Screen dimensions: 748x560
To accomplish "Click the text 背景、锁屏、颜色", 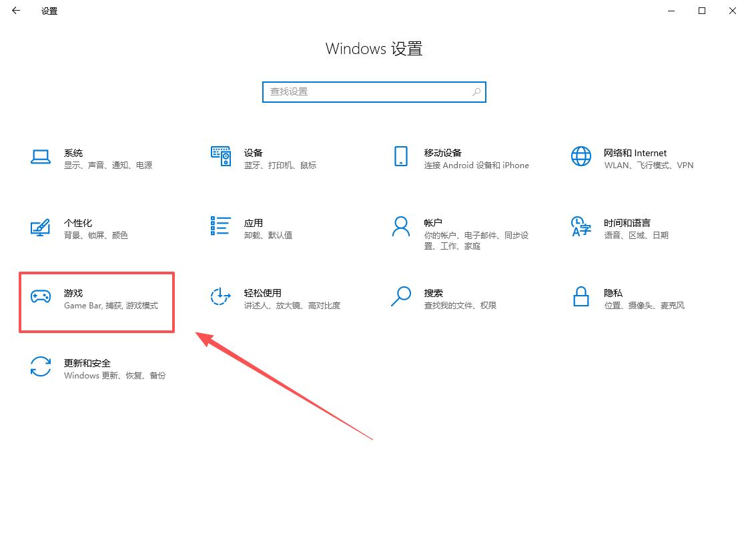I will click(96, 236).
